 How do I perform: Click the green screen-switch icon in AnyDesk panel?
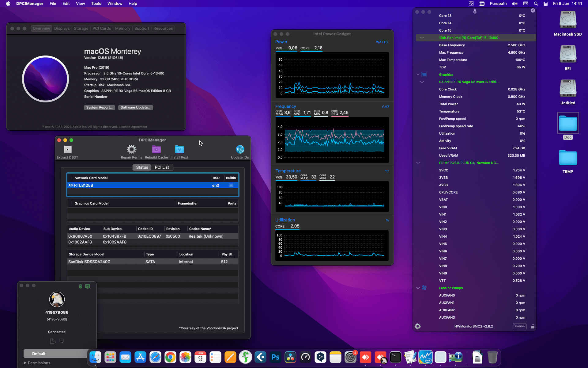pos(88,286)
